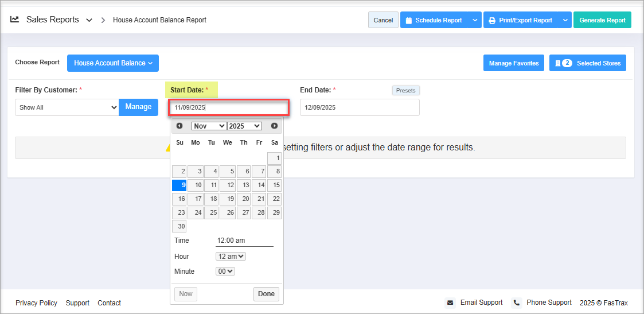Open the Privacy Policy link
The width and height of the screenshot is (644, 314).
pyautogui.click(x=36, y=303)
